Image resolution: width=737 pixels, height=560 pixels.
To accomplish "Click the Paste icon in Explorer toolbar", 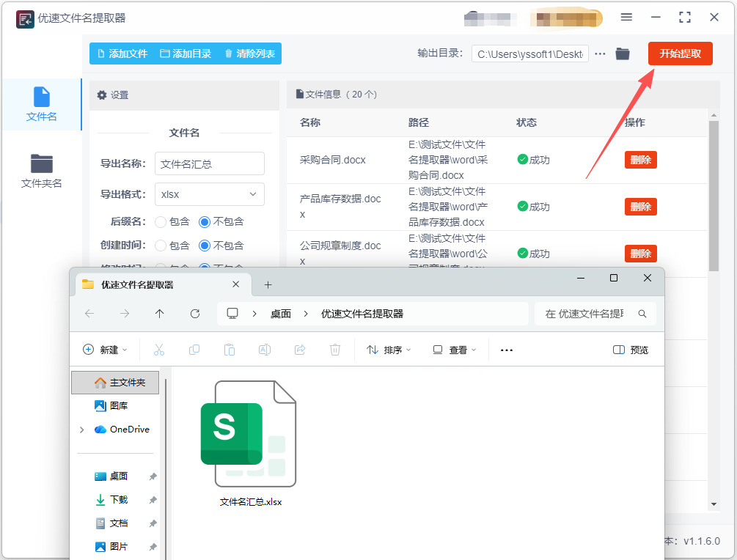I will (x=230, y=350).
